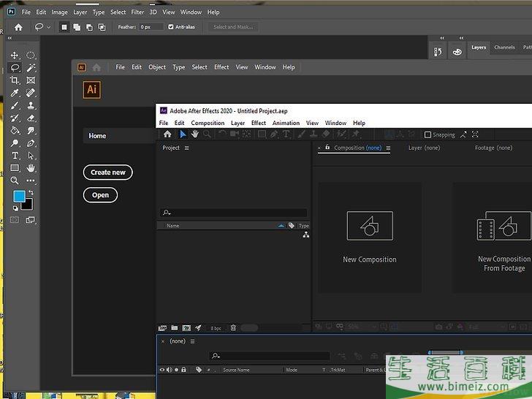Open Photoshop Filter menu
532x399 pixels.
137,12
